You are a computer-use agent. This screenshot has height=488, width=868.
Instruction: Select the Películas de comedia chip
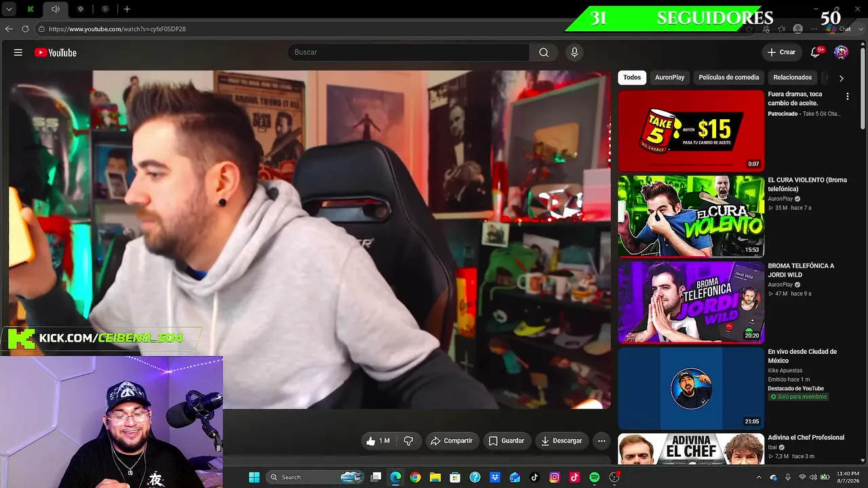click(729, 77)
